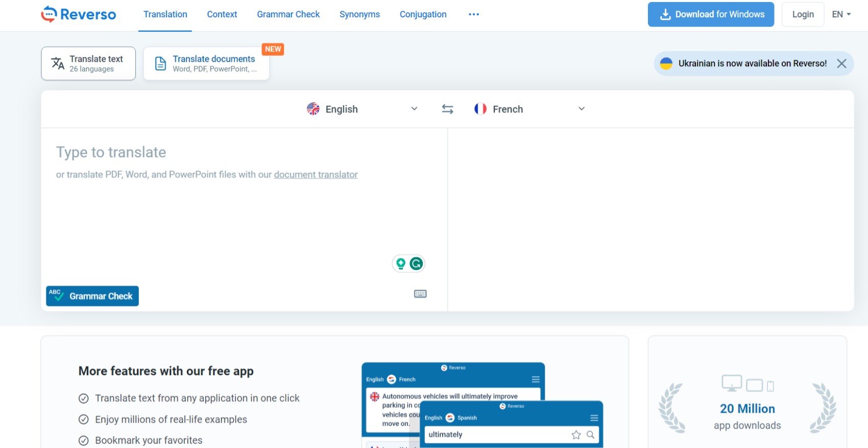Viewport: 868px width, 448px height.
Task: Click '20 Million' app downloads text
Action: (748, 409)
